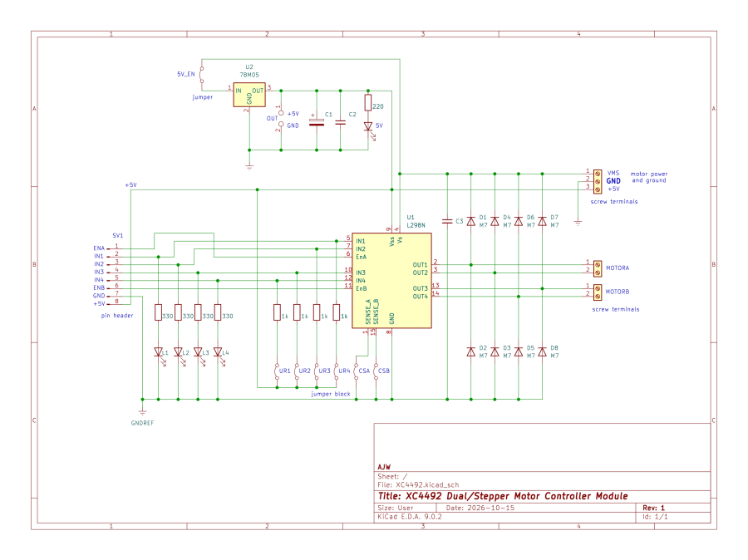Select the 1k resistor above jumper UR1
Viewport: 748px width, 560px height.
[277, 312]
